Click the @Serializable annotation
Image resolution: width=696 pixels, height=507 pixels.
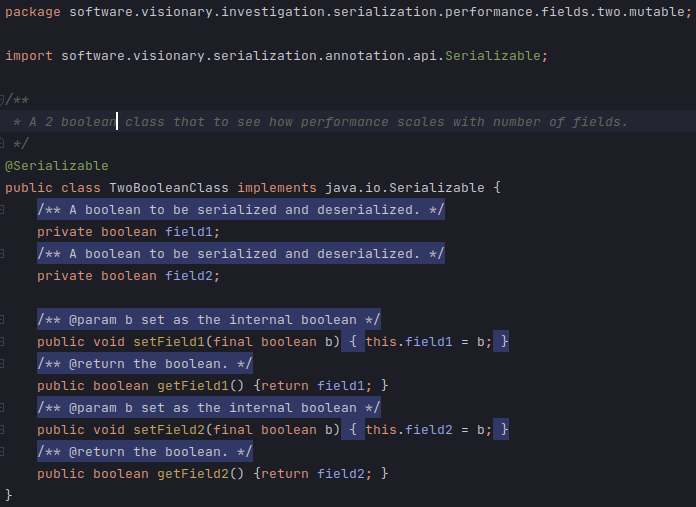(x=57, y=166)
